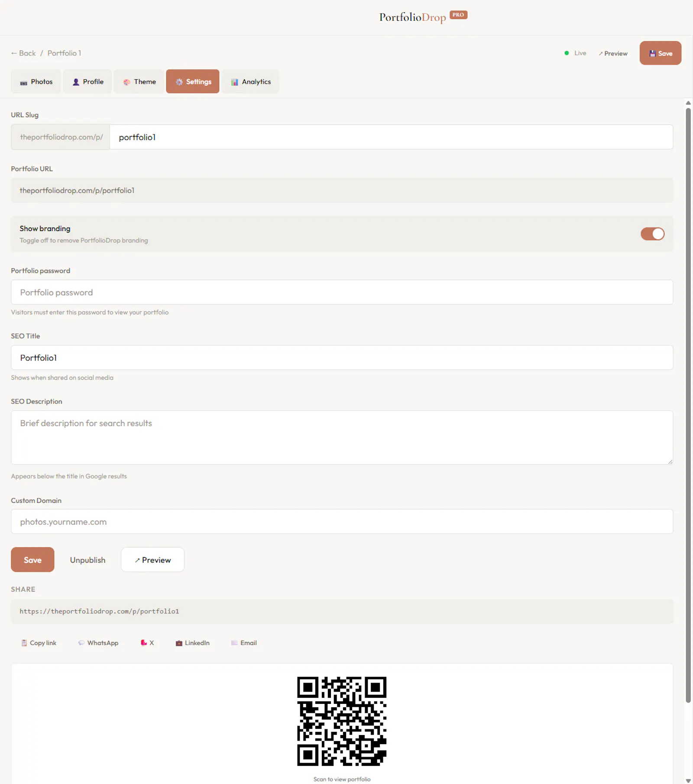Click the Portfolio 1 breadcrumb
The width and height of the screenshot is (693, 784).
[x=64, y=53]
